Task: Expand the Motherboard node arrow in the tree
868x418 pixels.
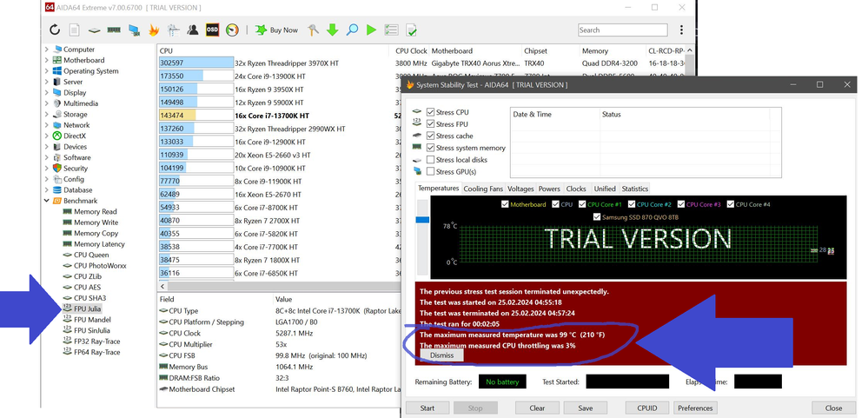Action: point(47,60)
